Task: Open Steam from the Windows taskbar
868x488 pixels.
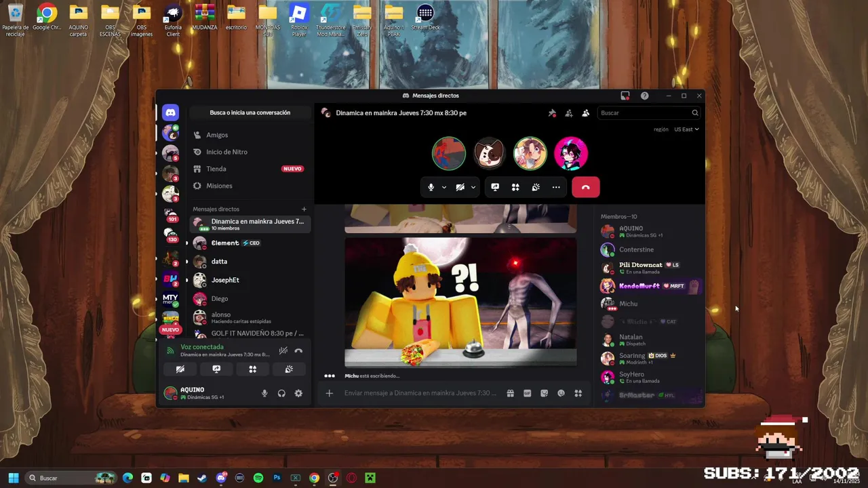Action: coord(202,478)
